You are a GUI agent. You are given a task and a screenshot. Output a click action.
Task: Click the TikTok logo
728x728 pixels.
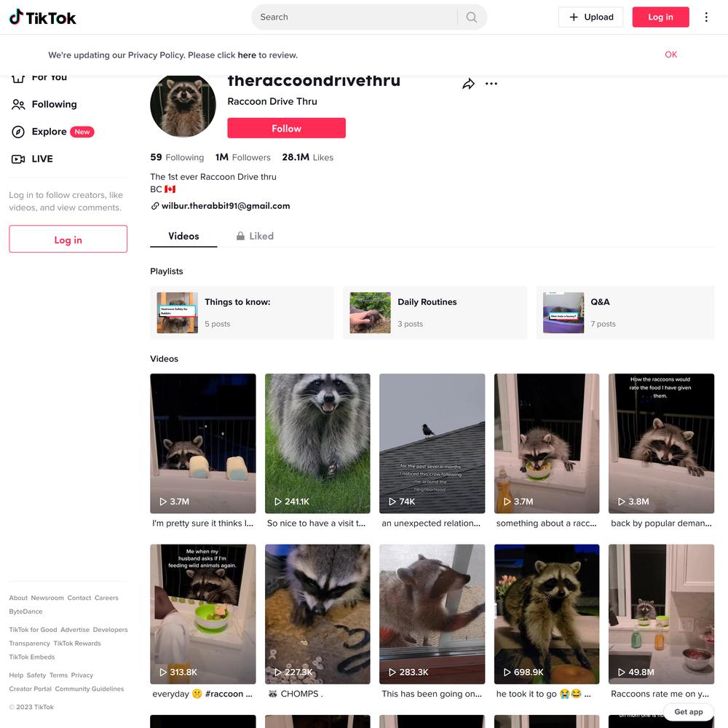(43, 17)
